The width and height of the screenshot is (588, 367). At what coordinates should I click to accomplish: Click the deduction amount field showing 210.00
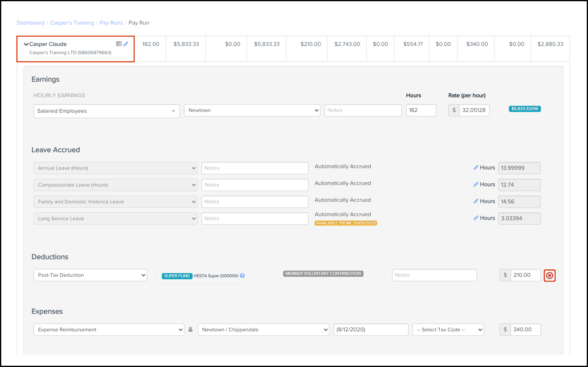pos(525,275)
